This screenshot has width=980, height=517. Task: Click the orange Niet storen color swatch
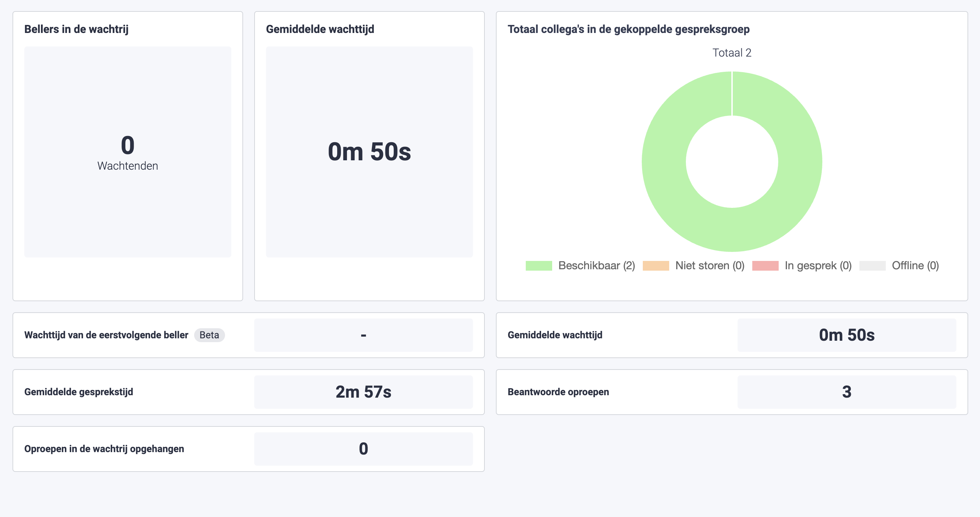(x=656, y=265)
